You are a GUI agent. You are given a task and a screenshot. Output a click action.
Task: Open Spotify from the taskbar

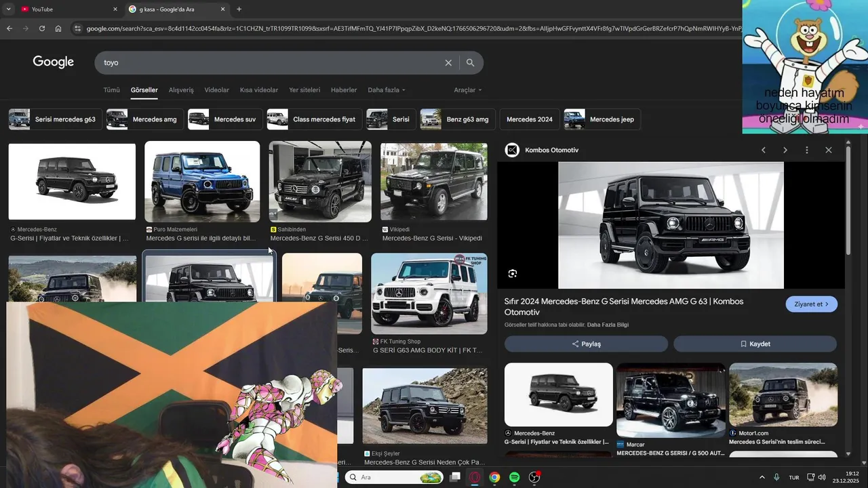[x=515, y=477]
